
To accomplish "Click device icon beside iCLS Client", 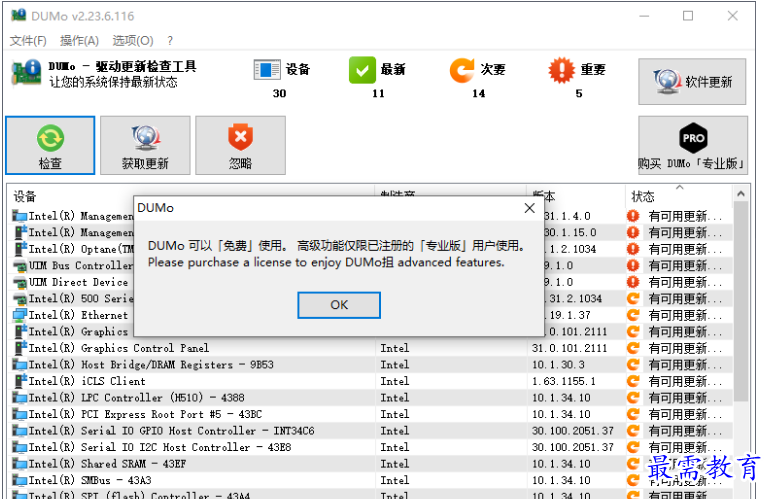I will 20,381.
